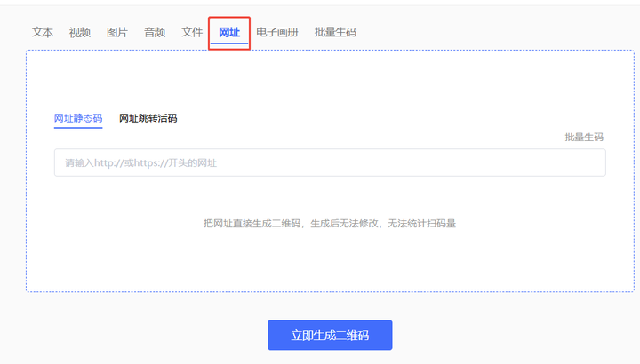Screen dimensions: 640x364
Task: Go to the 音频 tab
Action: click(x=155, y=32)
